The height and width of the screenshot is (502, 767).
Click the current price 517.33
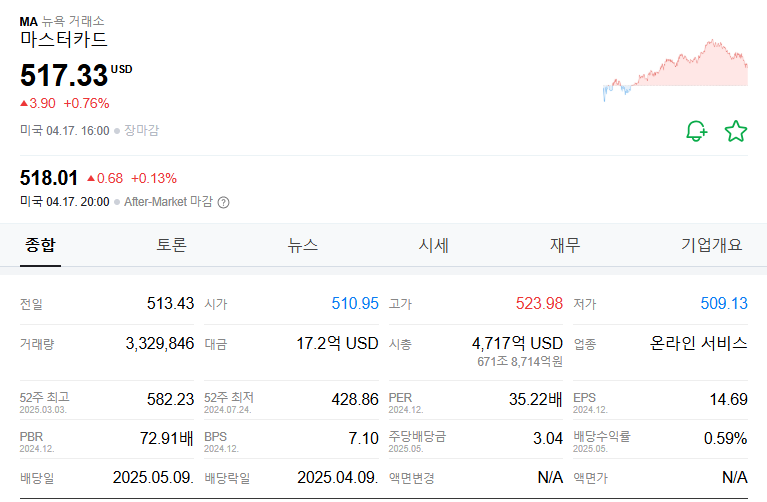[x=64, y=75]
